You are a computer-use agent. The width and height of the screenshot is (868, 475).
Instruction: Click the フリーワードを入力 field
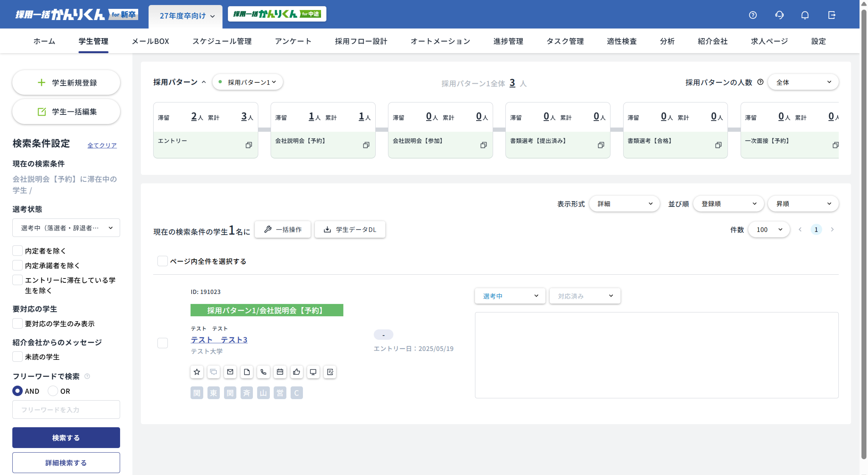pyautogui.click(x=66, y=410)
